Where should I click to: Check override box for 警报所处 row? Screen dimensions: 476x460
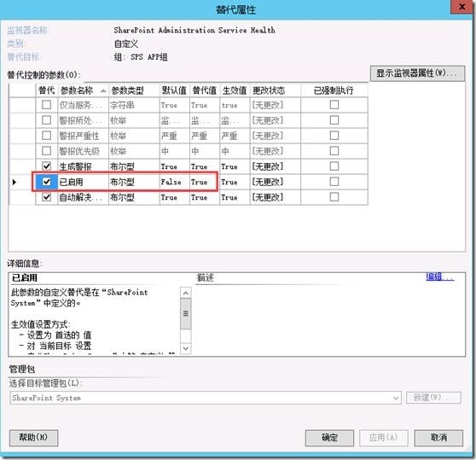tap(46, 120)
